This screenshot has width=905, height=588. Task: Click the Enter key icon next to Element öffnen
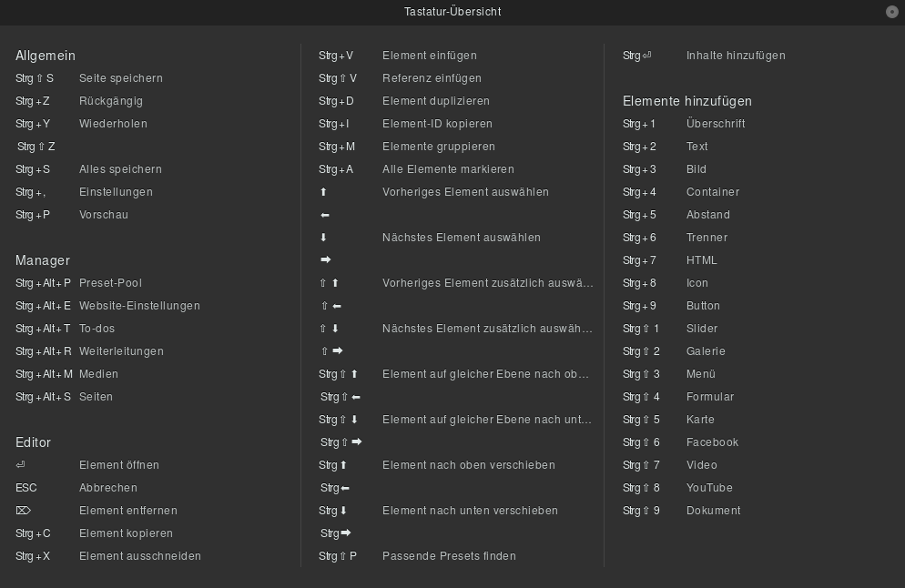[x=21, y=465]
